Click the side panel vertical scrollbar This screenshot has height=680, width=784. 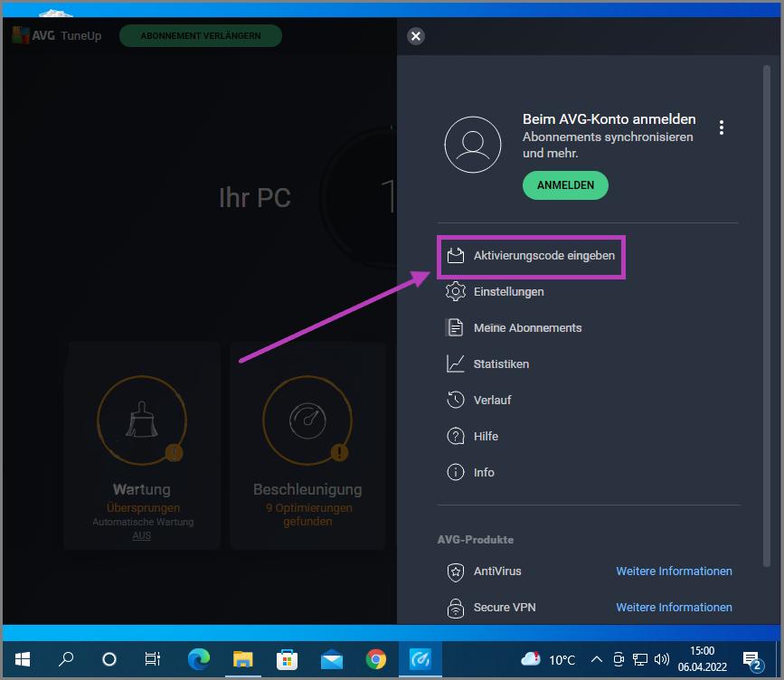(767, 316)
